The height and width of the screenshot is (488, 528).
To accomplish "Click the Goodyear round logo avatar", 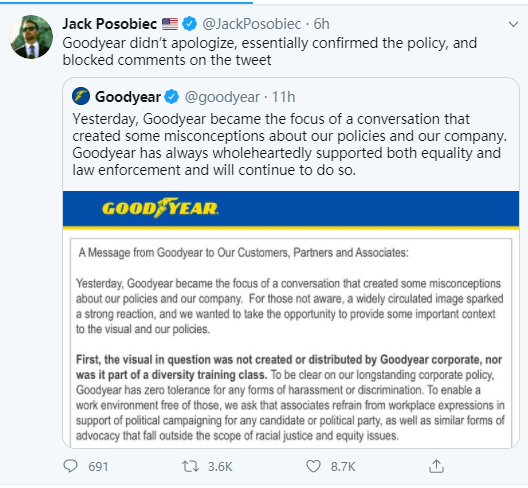I will pyautogui.click(x=81, y=96).
